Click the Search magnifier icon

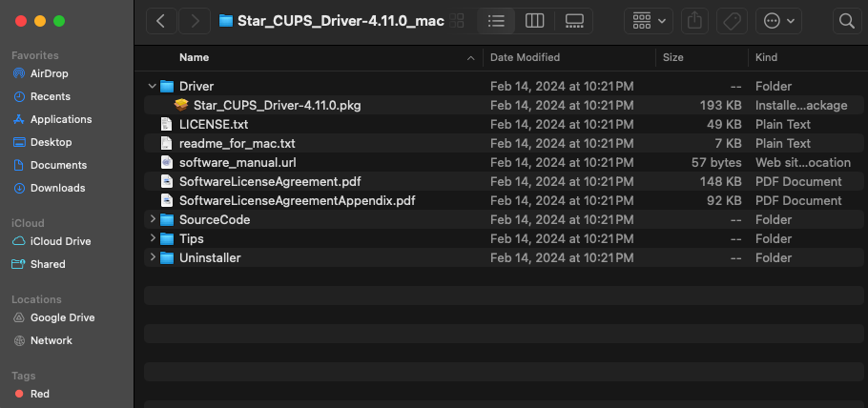[x=846, y=21]
